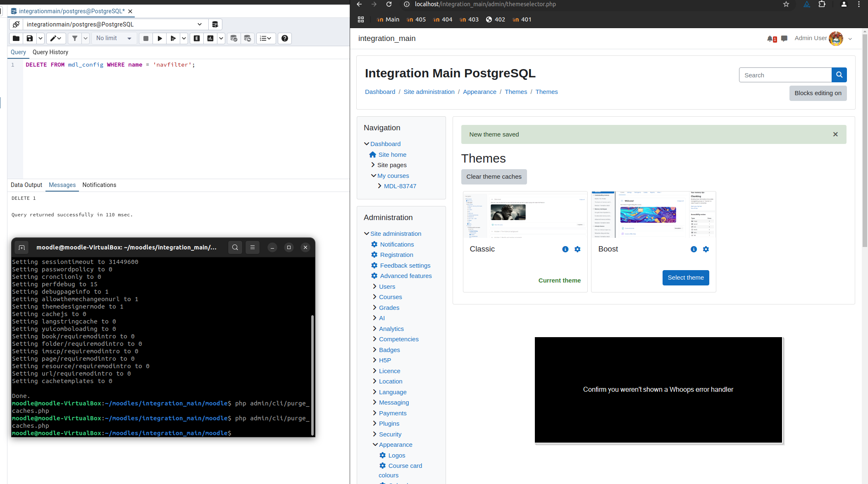This screenshot has height=484, width=868.
Task: Click the Explain (E) icon
Action: click(x=197, y=38)
